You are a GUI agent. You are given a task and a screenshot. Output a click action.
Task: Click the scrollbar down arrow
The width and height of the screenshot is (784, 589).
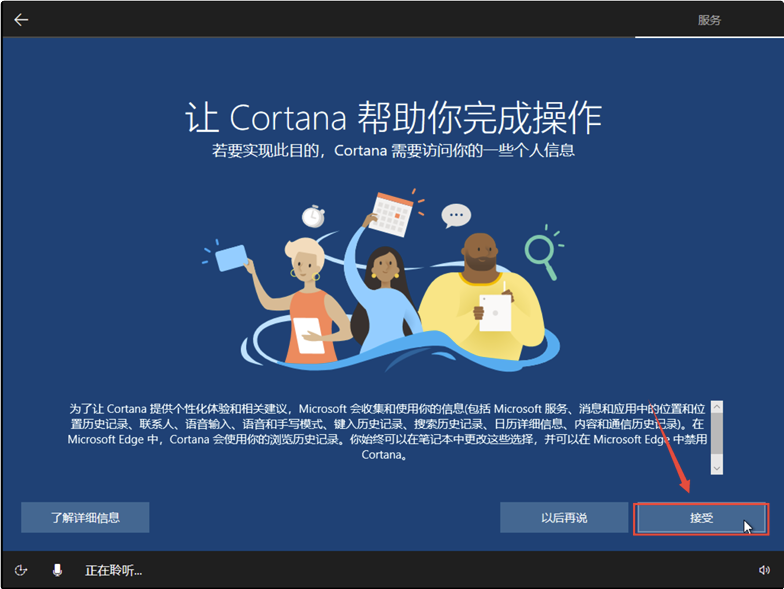pyautogui.click(x=716, y=467)
